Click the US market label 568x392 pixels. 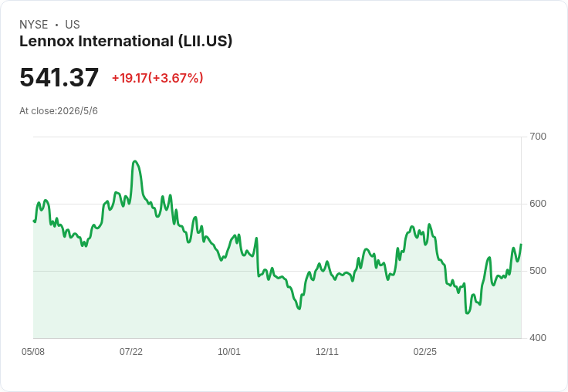[73, 25]
